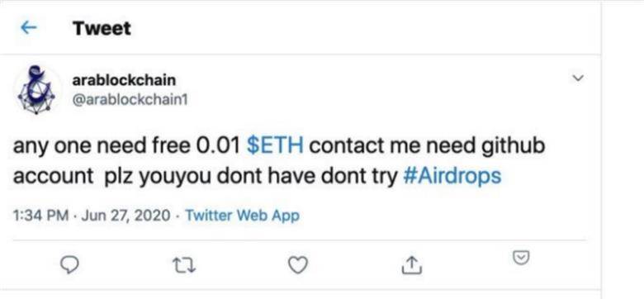Click the Jun 27, 2020 date
This screenshot has height=299, width=644.
(125, 216)
